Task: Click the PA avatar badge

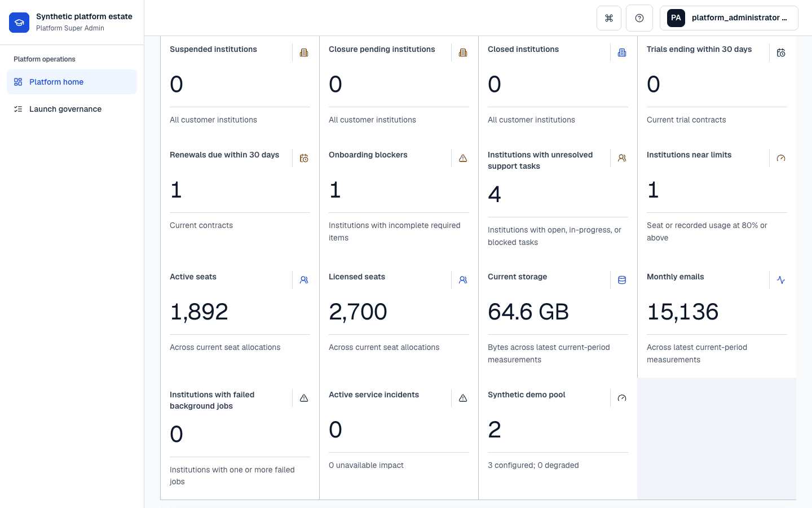Action: click(x=676, y=18)
